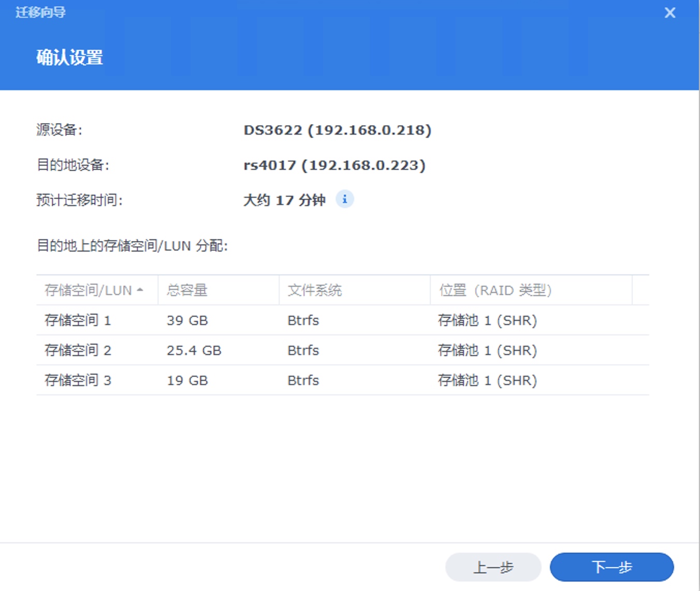
Task: Click Btrfs in the 存储空间 3 row
Action: point(303,381)
